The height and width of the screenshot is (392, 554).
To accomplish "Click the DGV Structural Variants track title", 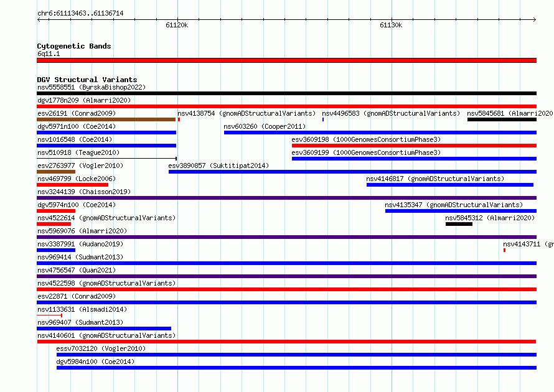I will (87, 80).
